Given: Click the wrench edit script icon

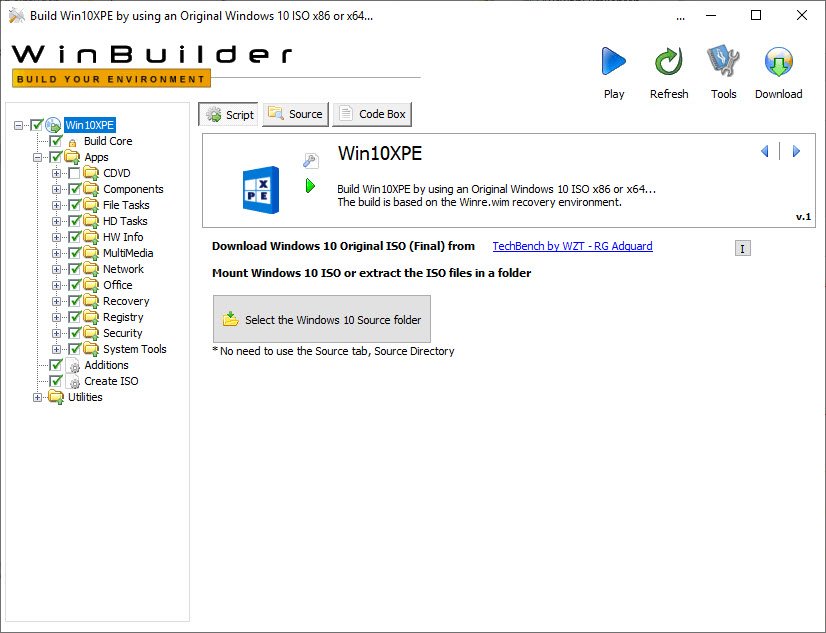Looking at the screenshot, I should click(x=311, y=160).
